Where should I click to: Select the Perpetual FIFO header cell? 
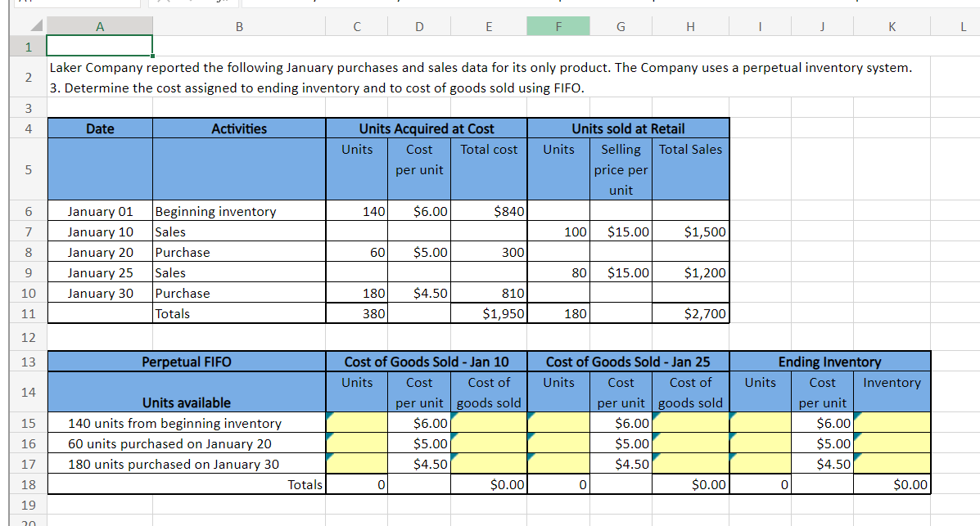[x=187, y=361]
